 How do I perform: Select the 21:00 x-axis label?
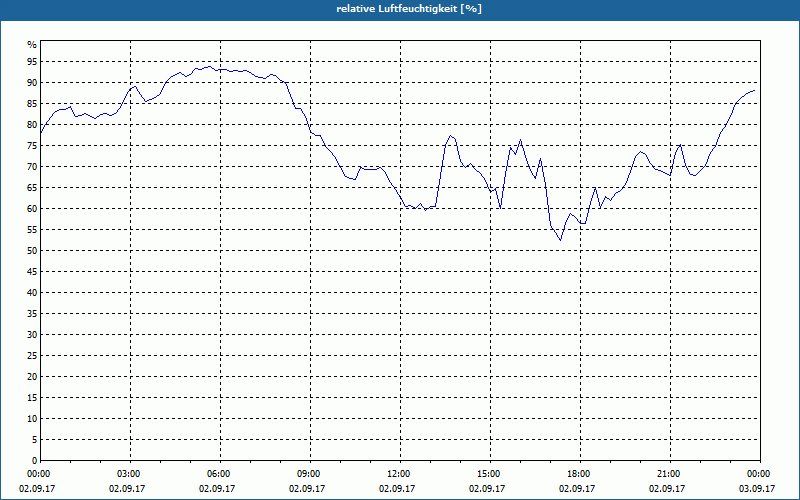(x=670, y=474)
